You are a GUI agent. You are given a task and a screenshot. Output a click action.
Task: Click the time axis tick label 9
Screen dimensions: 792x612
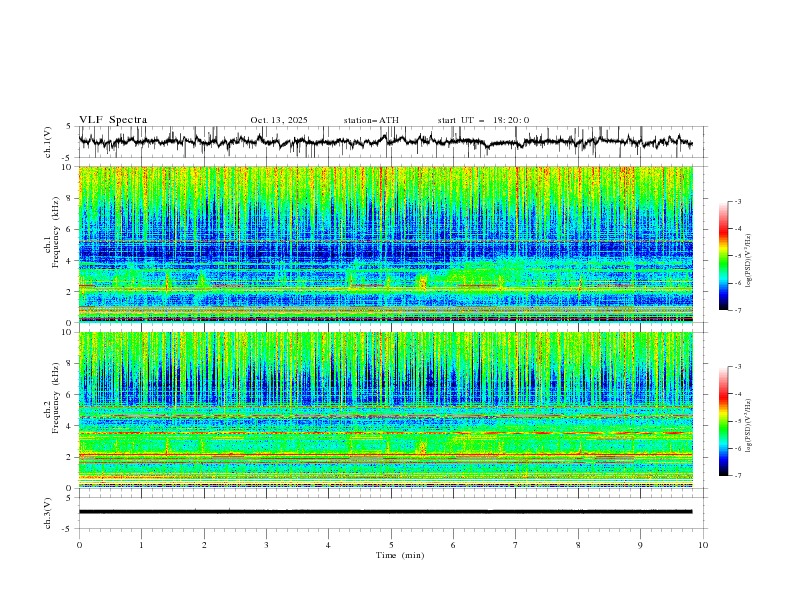tap(640, 545)
